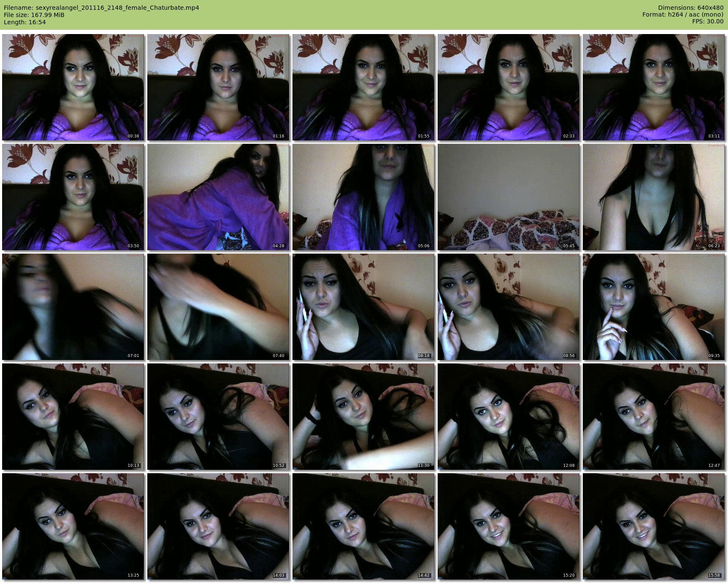Open the thumbnail at 11:30

click(x=363, y=417)
